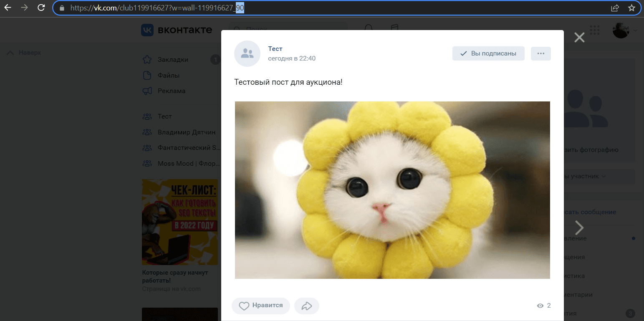This screenshot has height=321, width=644.
Task: Bookmark page with star icon
Action: coord(631,8)
